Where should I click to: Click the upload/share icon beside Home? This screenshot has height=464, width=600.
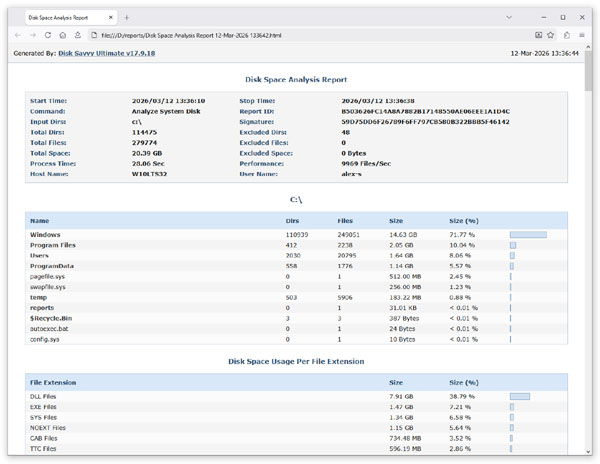coord(78,35)
